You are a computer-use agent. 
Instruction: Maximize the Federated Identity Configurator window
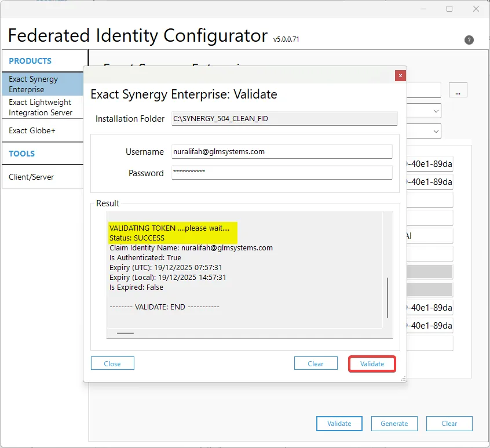click(x=449, y=9)
